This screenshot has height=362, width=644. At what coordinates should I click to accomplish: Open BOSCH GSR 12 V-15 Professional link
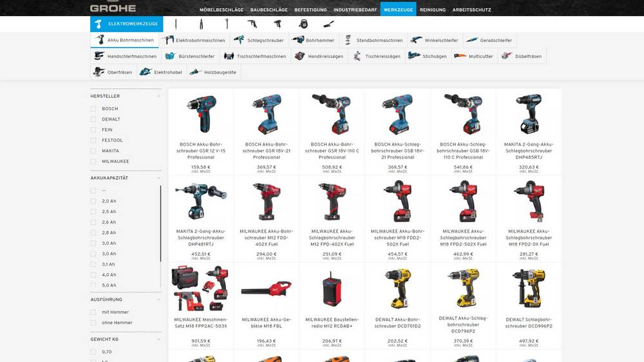tap(201, 151)
